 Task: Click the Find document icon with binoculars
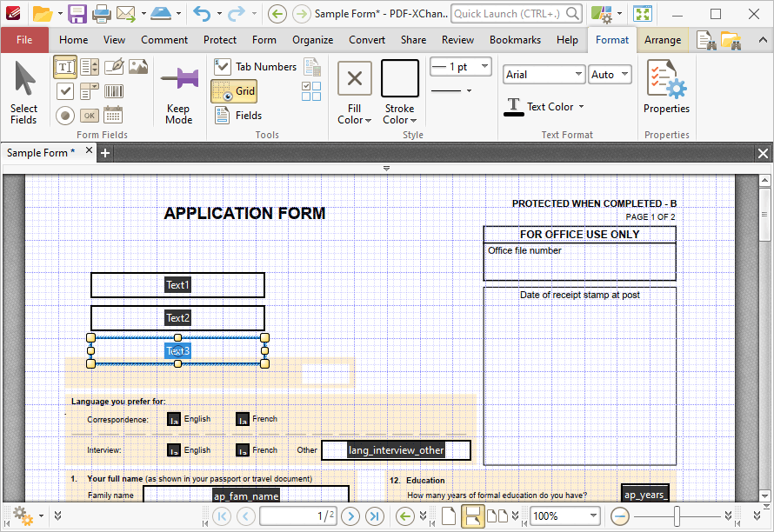pyautogui.click(x=706, y=40)
